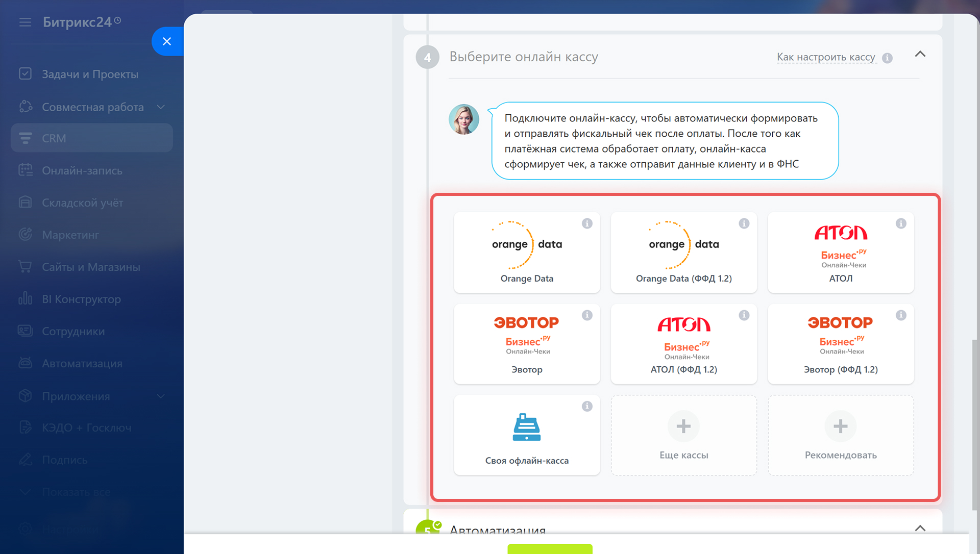
Task: Select the АТОЛ cash register card
Action: point(841,252)
